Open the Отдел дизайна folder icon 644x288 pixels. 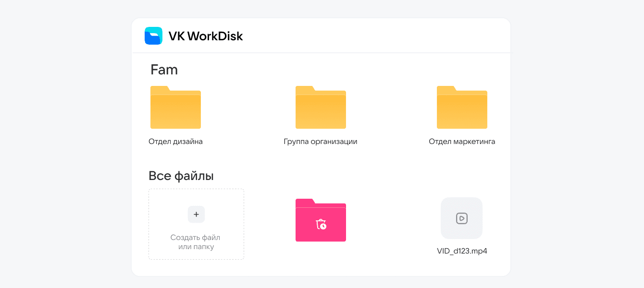pos(175,110)
